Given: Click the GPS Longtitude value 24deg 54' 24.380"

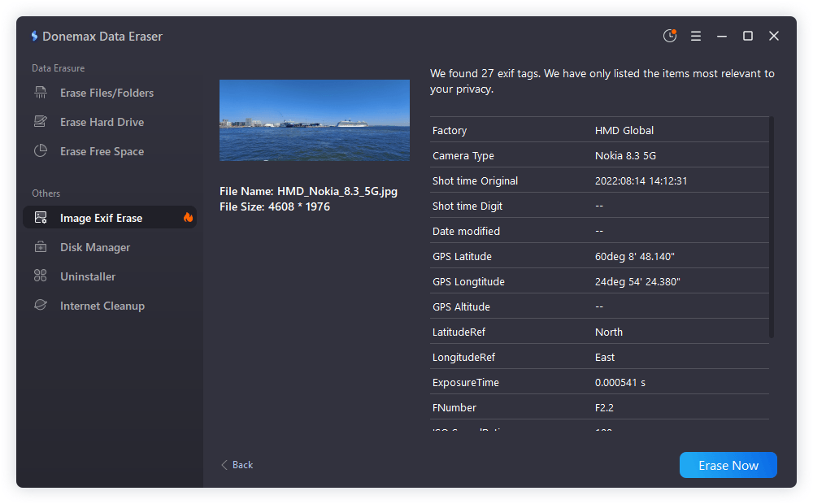Looking at the screenshot, I should [637, 281].
